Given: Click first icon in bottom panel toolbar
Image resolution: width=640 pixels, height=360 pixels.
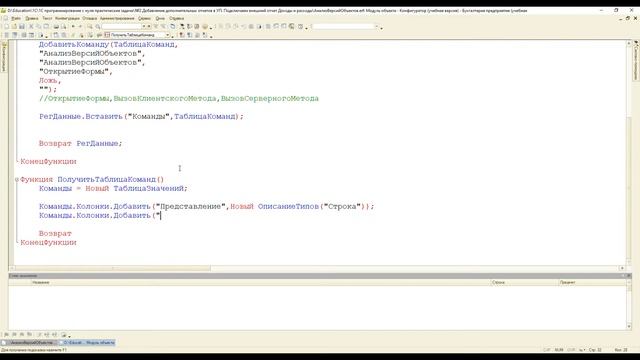Looking at the screenshot, I should click(7, 335).
